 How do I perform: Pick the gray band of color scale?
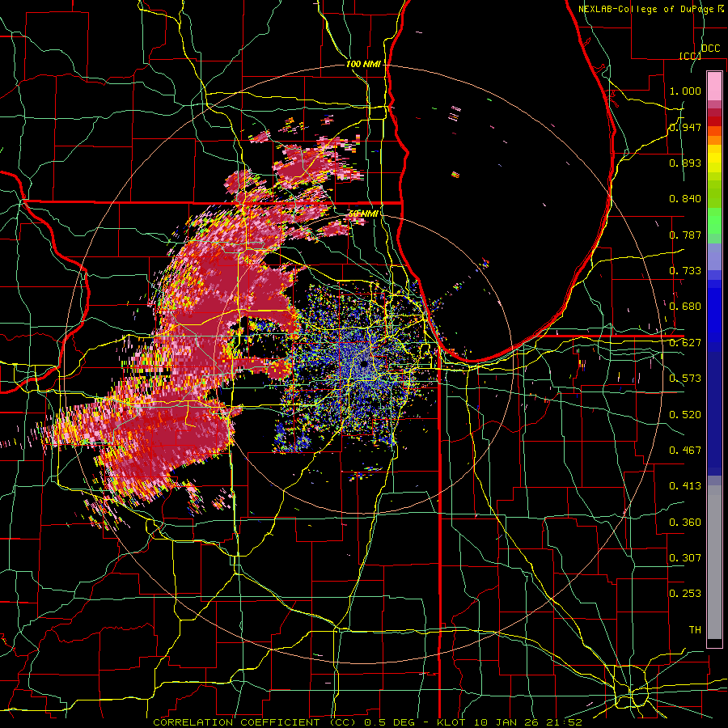[x=714, y=562]
